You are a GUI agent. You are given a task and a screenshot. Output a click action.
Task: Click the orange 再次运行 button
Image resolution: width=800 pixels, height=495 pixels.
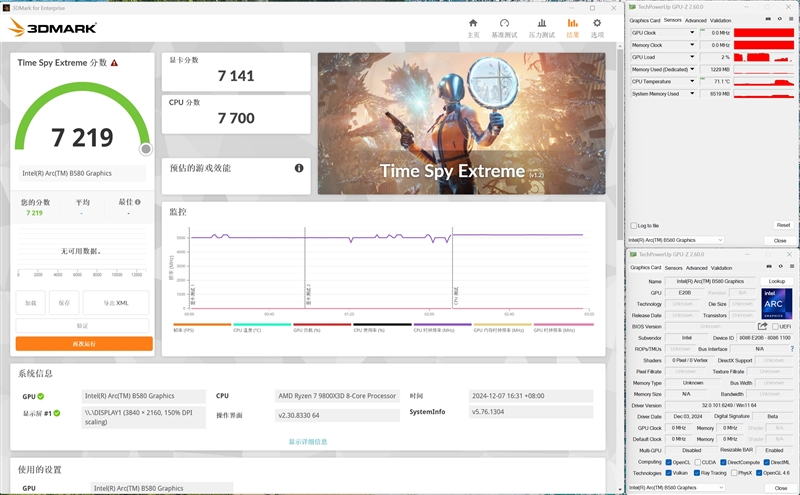(84, 343)
